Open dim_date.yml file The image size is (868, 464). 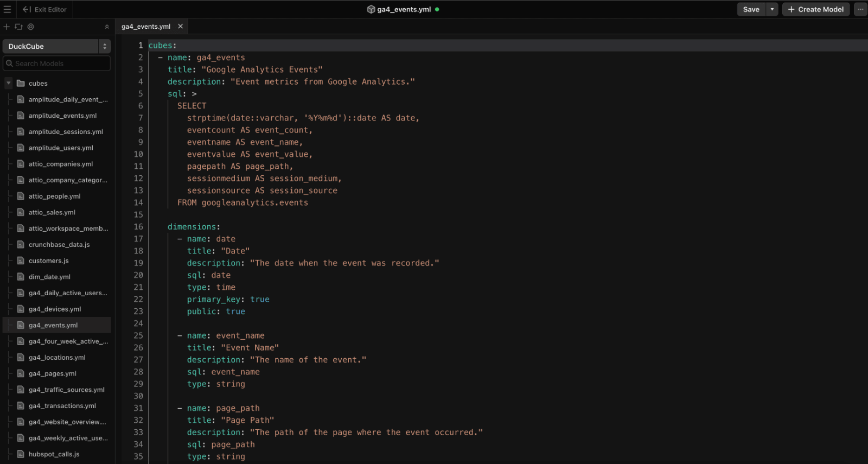pos(49,277)
